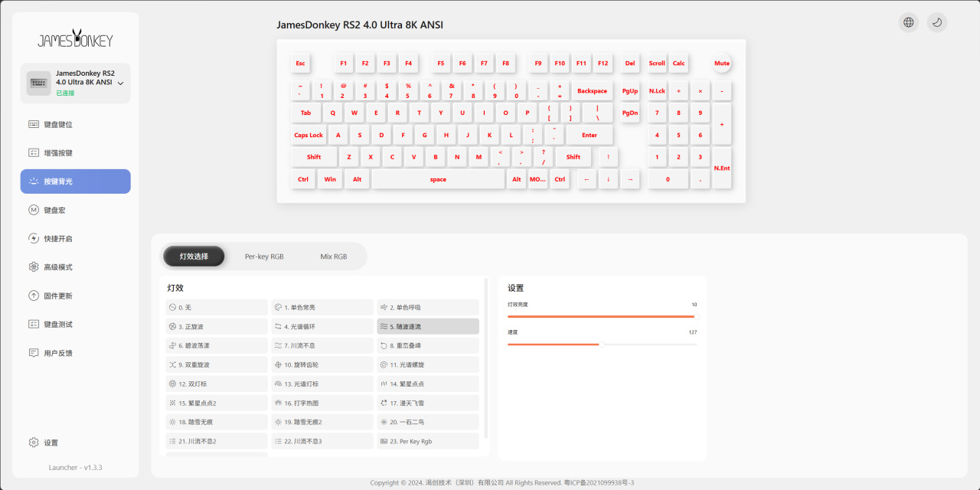The image size is (980, 490).
Task: Select lighting effect 0. 无
Action: (x=216, y=307)
